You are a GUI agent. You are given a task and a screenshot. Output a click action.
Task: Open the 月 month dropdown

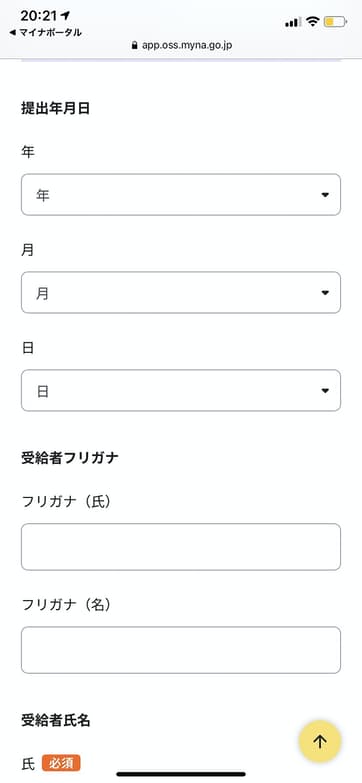pos(181,293)
